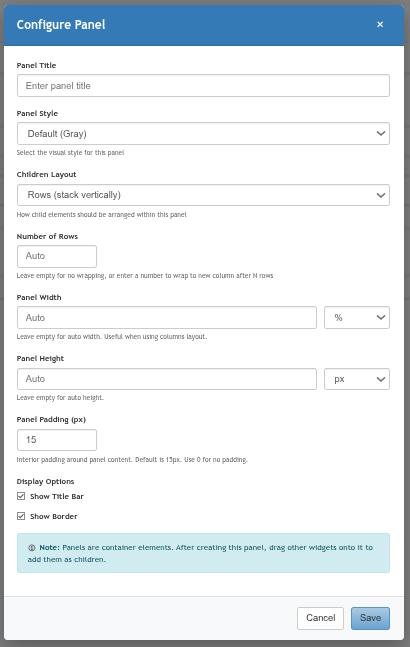410x647 pixels.
Task: Click the chevron arrow of Panel Style select
Action: pyautogui.click(x=381, y=134)
